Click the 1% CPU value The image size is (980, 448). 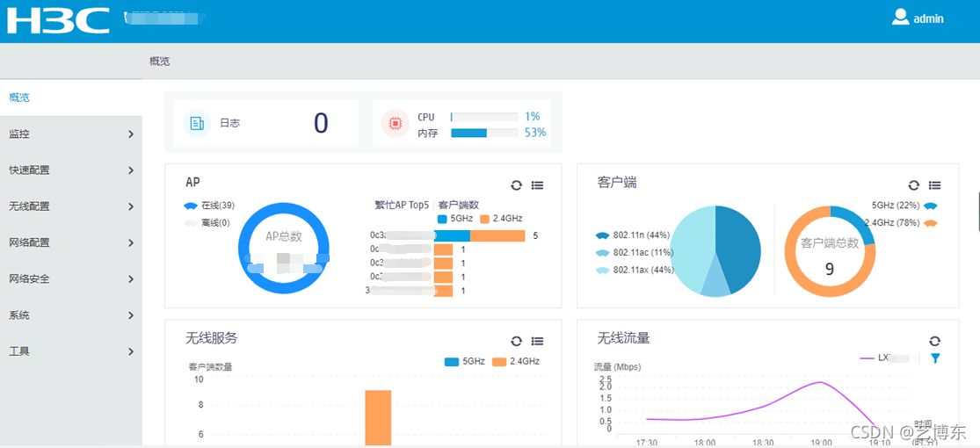pos(532,117)
